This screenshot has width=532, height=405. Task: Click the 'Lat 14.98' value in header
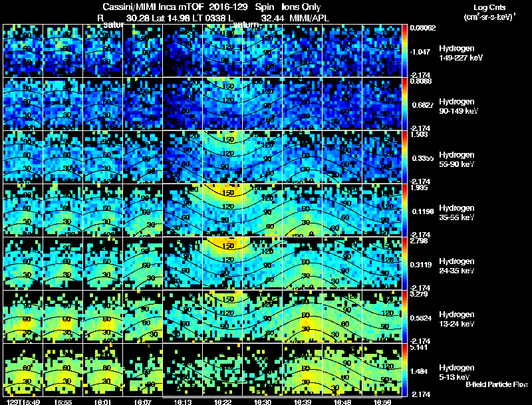tap(171, 19)
